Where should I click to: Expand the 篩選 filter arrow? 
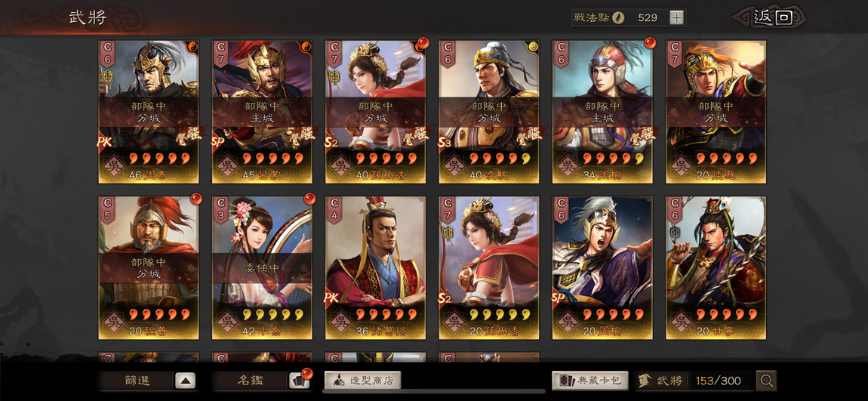click(x=186, y=381)
